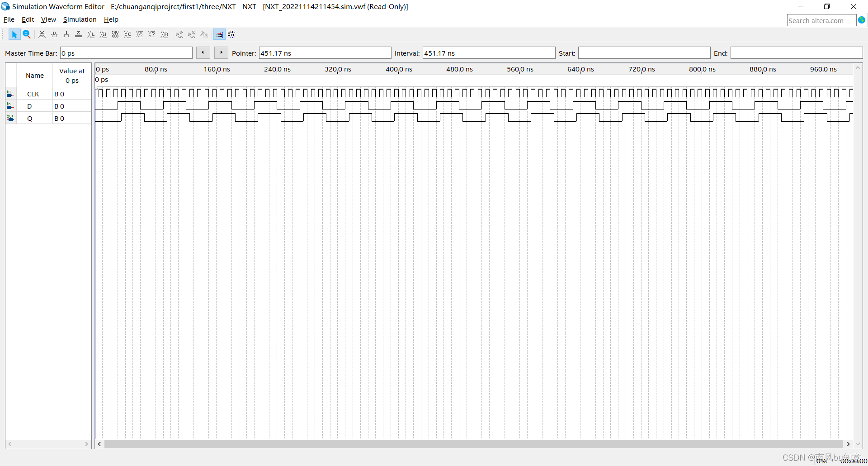Open the Simulation menu
This screenshot has height=466, width=868.
click(x=80, y=19)
